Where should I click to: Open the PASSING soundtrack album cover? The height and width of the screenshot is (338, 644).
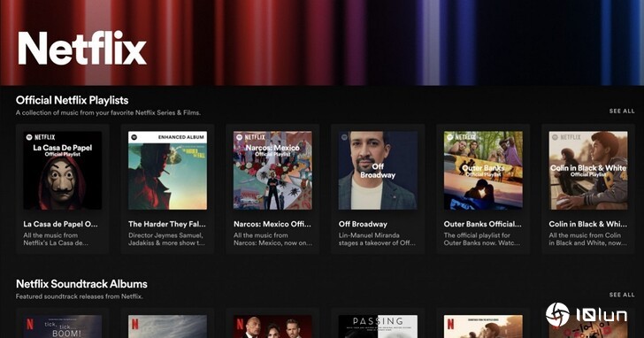click(x=378, y=326)
